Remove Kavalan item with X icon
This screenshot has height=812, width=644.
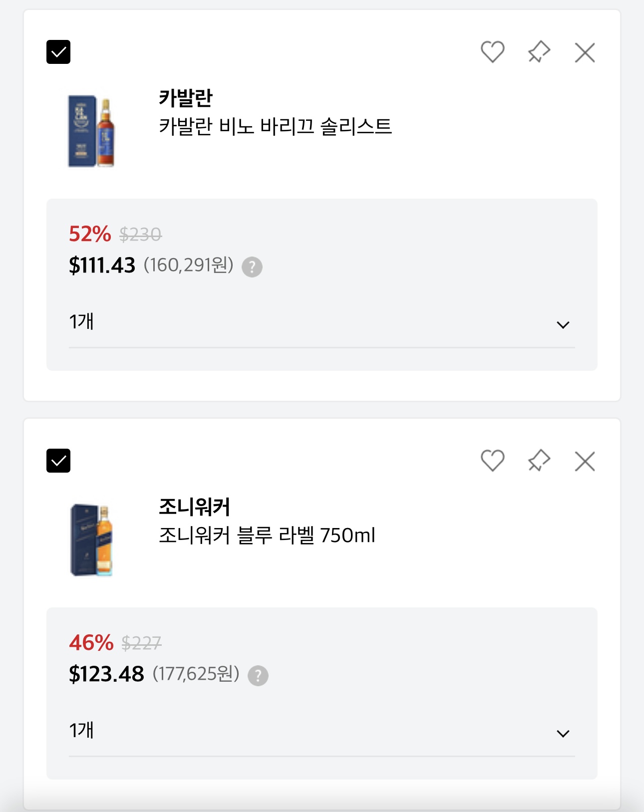click(585, 52)
